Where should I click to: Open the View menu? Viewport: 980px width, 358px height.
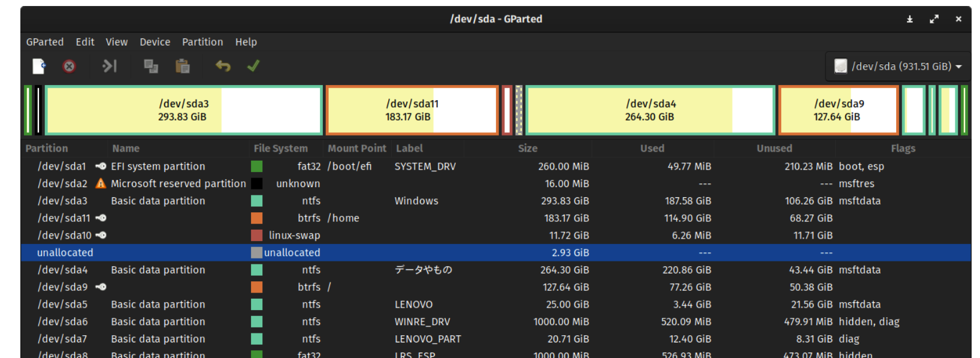117,42
